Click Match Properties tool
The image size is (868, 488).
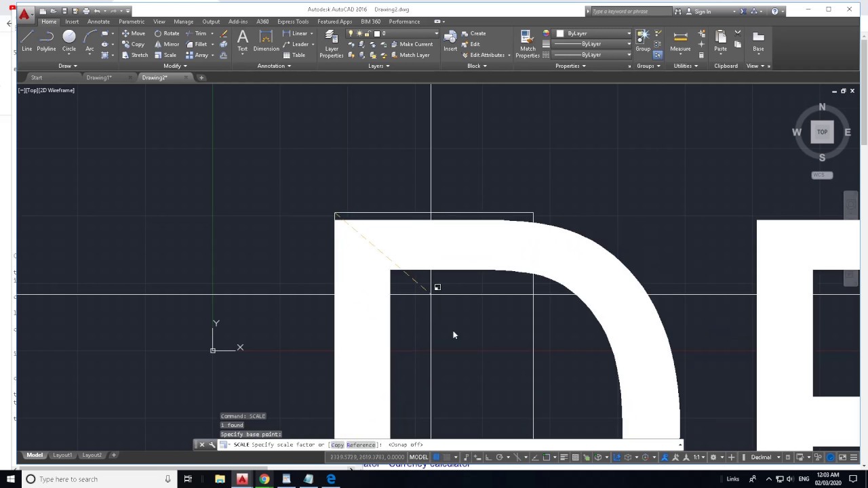[528, 44]
